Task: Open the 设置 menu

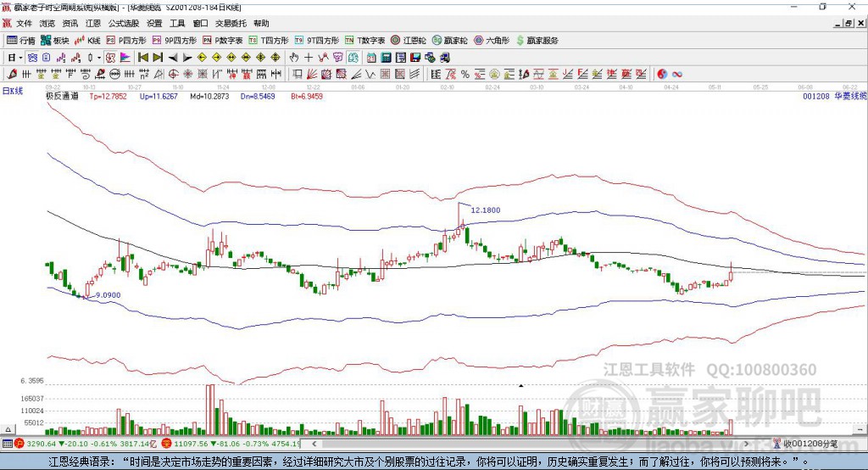Action: (x=154, y=23)
